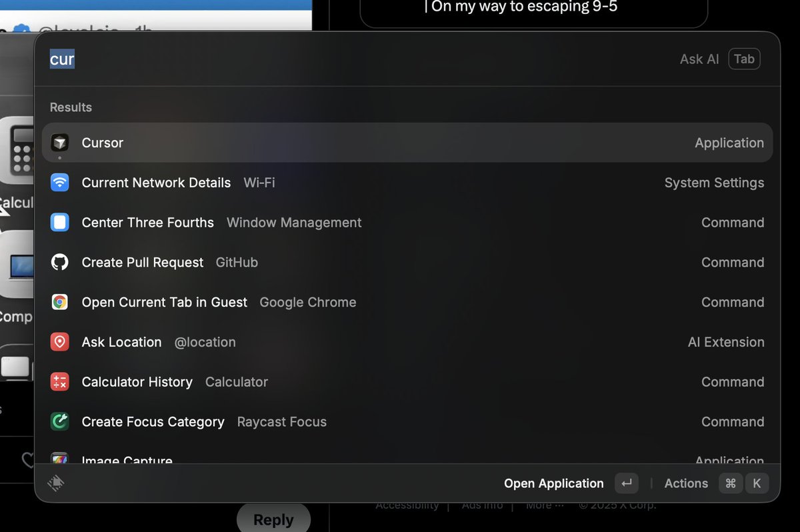Click the "GitHub" subtitle text
Screen dimensions: 800x532
pos(237,263)
